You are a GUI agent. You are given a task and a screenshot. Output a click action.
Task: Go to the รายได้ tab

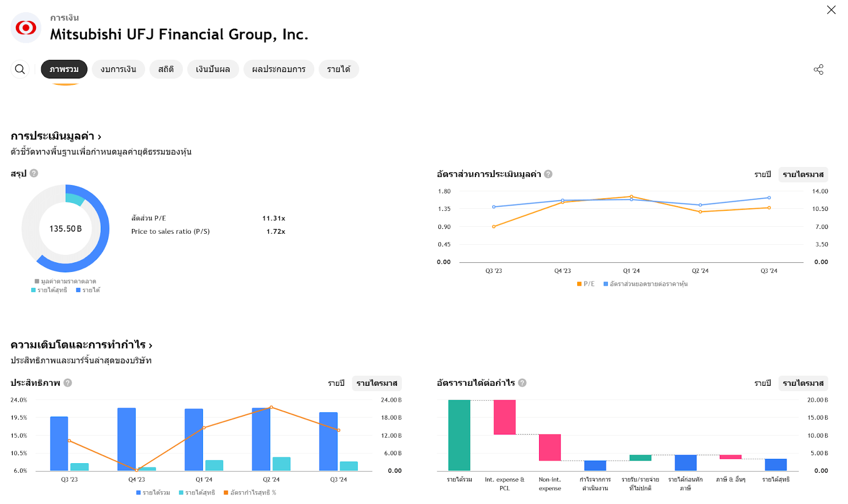339,69
